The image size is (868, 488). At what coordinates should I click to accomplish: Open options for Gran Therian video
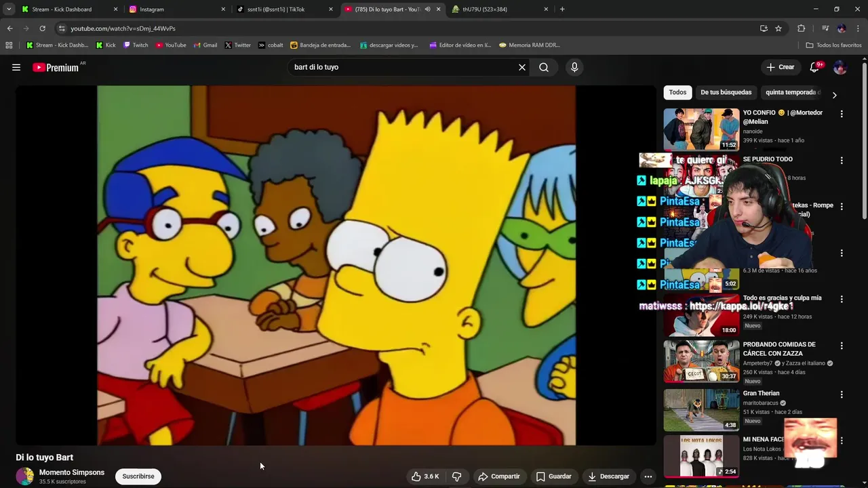point(842,394)
